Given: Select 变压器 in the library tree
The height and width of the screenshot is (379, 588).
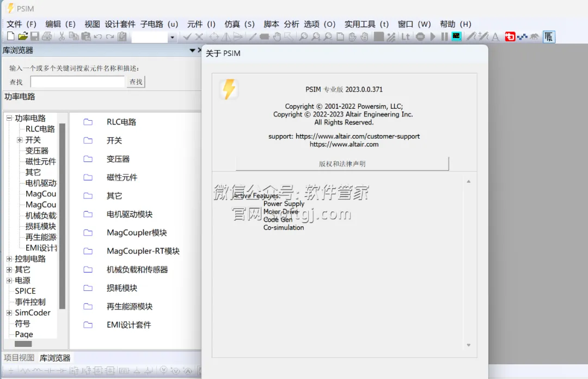Looking at the screenshot, I should coord(37,151).
